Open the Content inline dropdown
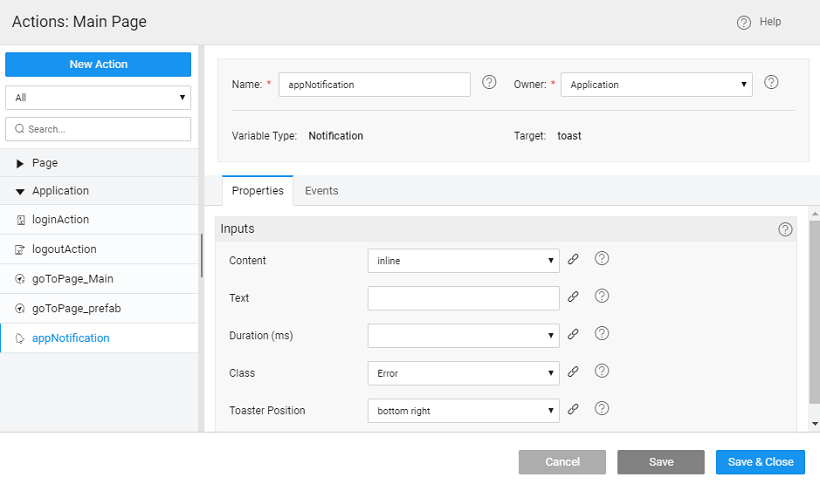The width and height of the screenshot is (820, 491). point(463,261)
